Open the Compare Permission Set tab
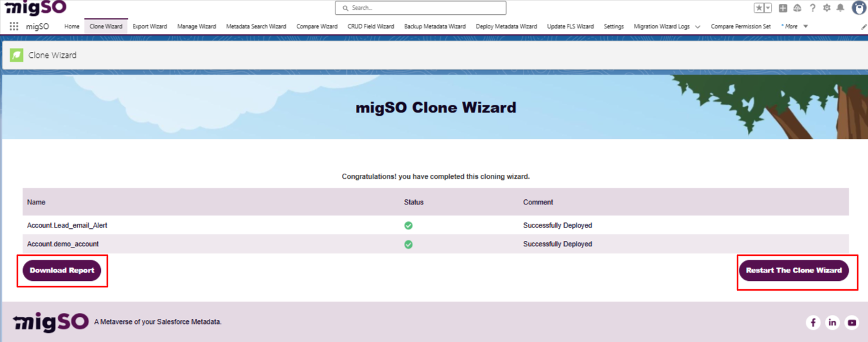868x342 pixels. click(741, 26)
